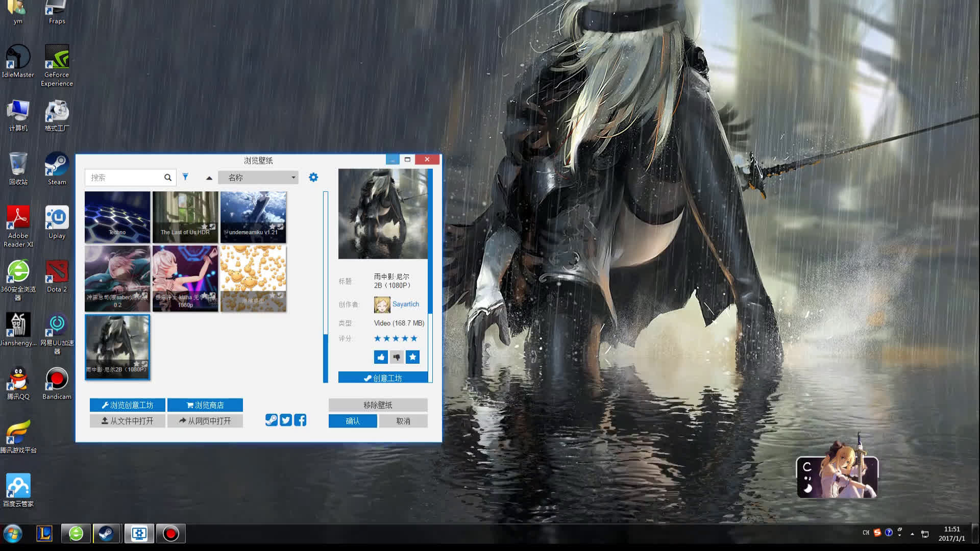Click the five-star rating display
Screen dimensions: 980x551
[396, 338]
